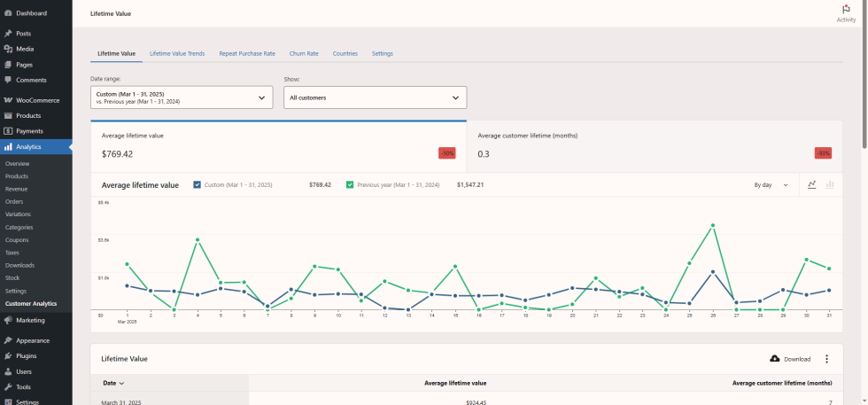Go to Orders in Analytics submenu
Viewport: 868px width, 405px height.
(14, 201)
